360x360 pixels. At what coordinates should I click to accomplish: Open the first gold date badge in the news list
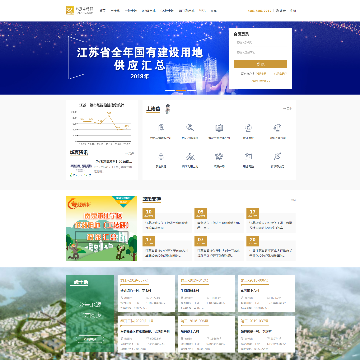(x=149, y=213)
